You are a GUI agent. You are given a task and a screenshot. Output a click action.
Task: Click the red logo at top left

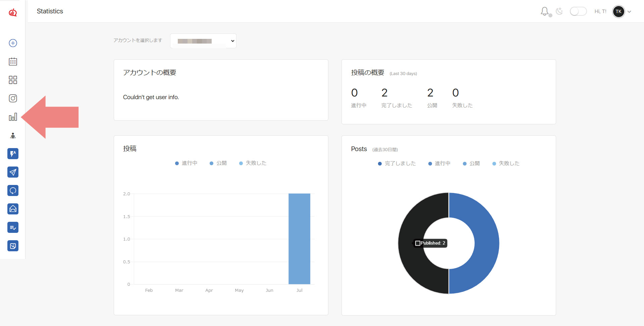[x=13, y=13]
